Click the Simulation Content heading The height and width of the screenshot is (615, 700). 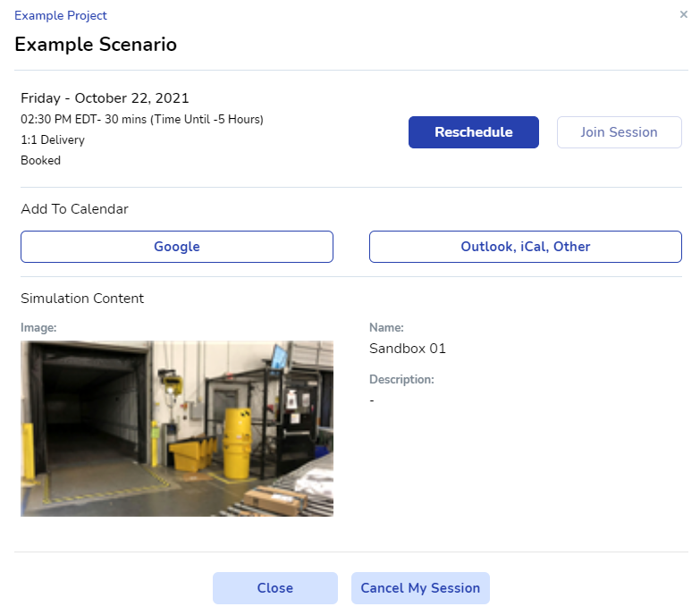pos(82,299)
